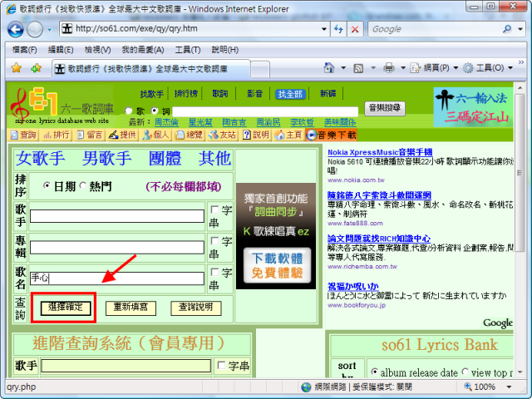The width and height of the screenshot is (532, 399).
Task: Check the 字串 checkbox in 歌手 row
Action: coord(214,209)
